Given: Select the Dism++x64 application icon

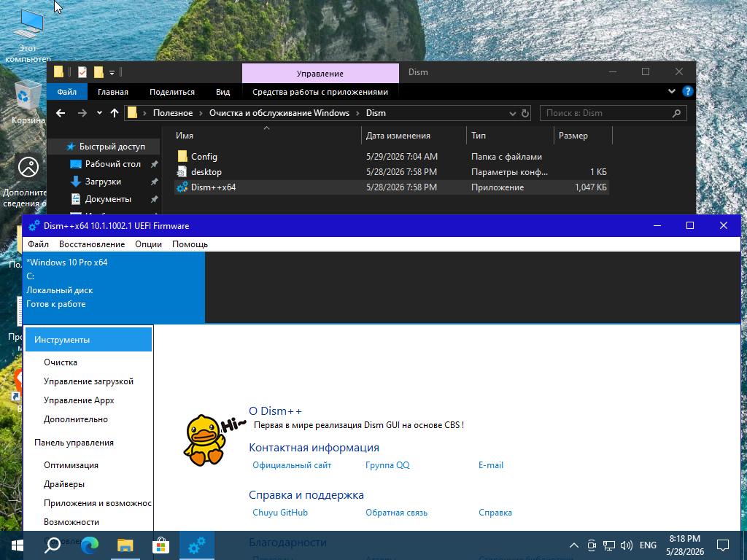Looking at the screenshot, I should click(182, 187).
